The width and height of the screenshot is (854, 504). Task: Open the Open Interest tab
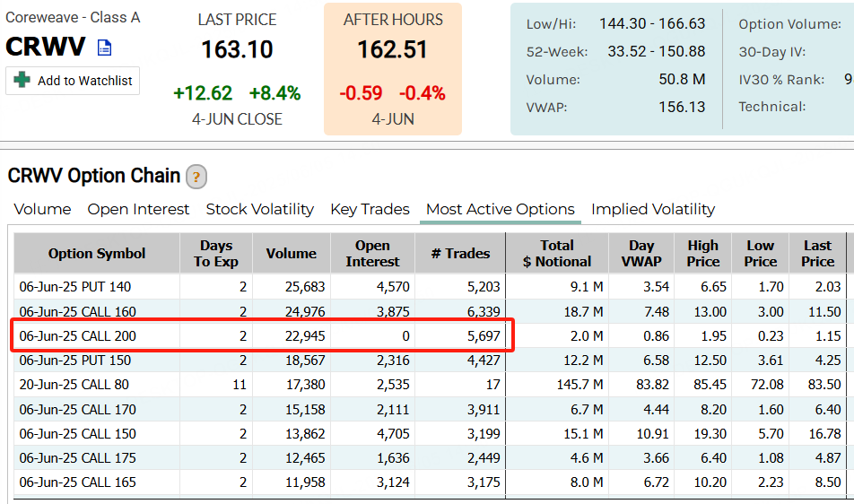[138, 209]
